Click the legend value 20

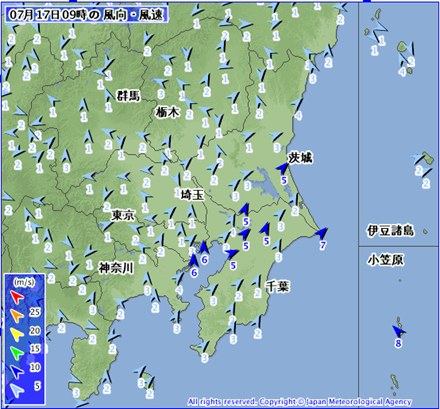(35, 331)
